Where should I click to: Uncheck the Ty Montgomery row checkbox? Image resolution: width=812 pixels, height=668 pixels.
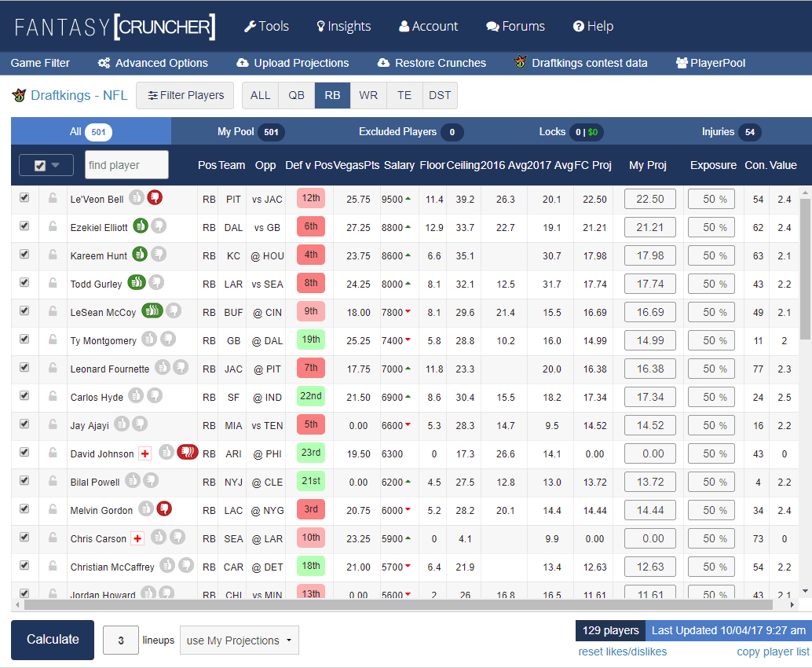pos(24,339)
